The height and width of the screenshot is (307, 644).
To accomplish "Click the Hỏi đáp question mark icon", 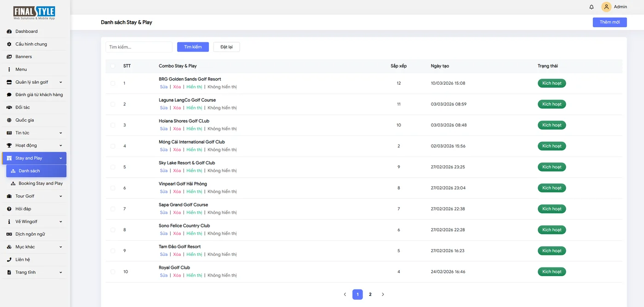I will (x=9, y=209).
